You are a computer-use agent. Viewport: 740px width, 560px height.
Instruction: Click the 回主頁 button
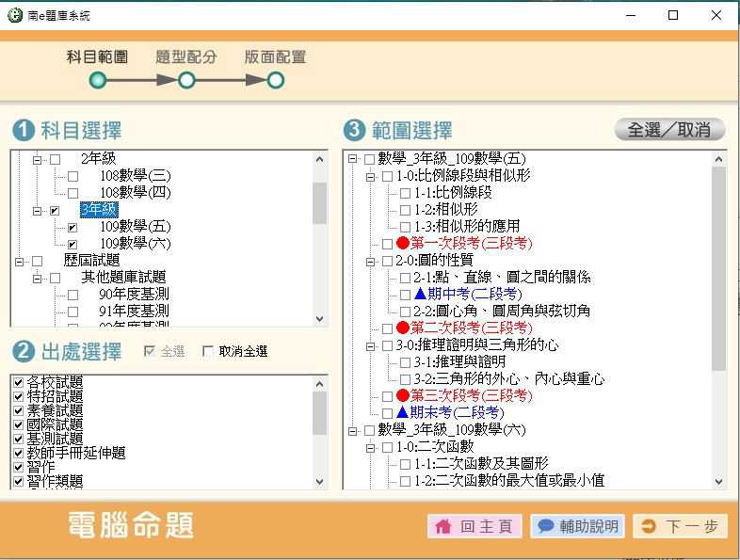pyautogui.click(x=475, y=526)
